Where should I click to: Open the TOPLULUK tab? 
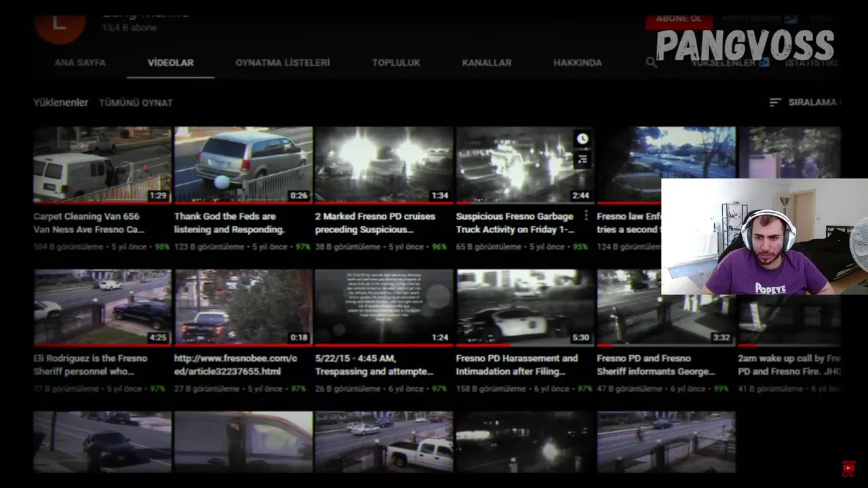point(396,62)
